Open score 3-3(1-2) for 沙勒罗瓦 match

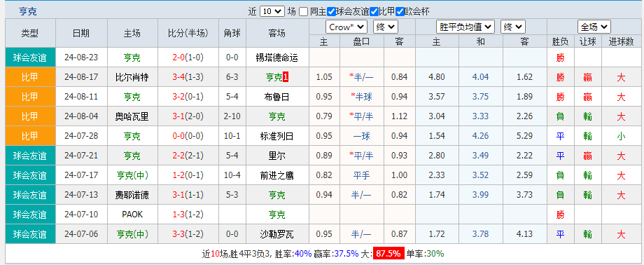pos(188,234)
